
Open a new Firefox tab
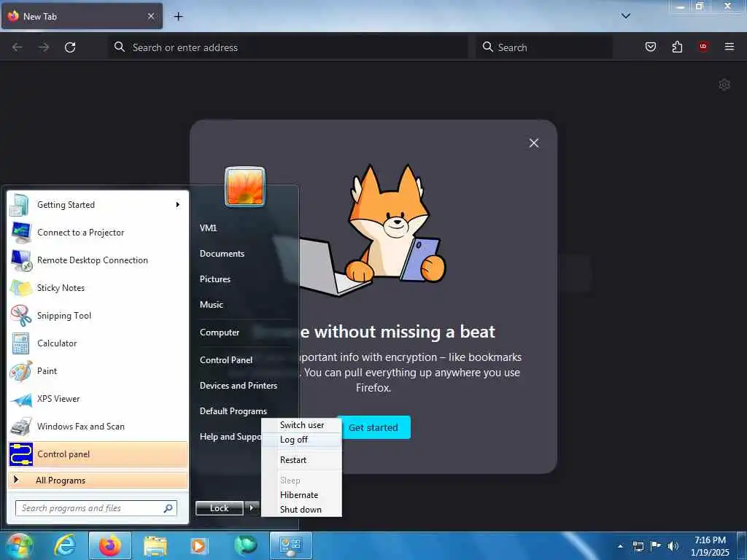coord(178,17)
